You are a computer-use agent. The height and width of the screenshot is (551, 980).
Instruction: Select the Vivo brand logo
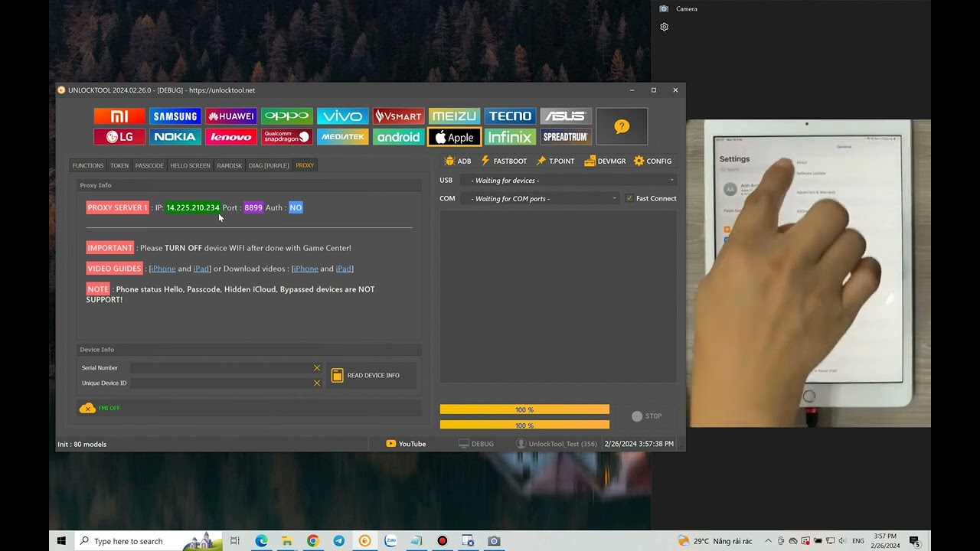point(342,116)
